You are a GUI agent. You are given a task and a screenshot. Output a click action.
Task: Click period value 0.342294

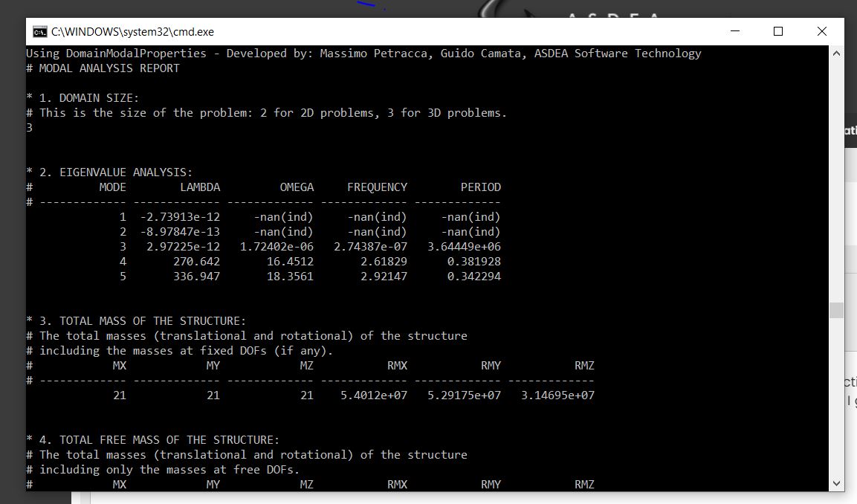(474, 276)
